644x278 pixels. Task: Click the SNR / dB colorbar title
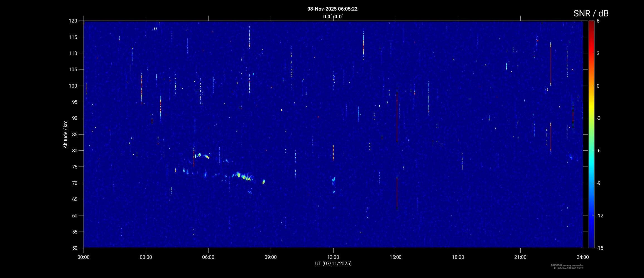[x=591, y=13]
